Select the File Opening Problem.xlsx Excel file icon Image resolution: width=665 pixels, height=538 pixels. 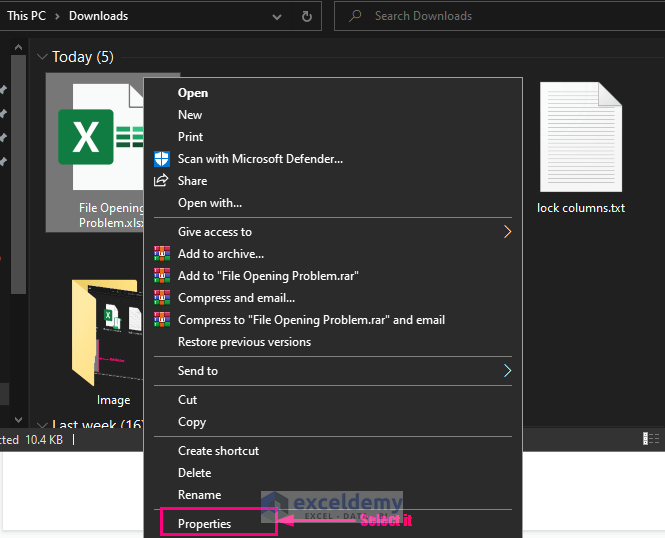coord(101,137)
